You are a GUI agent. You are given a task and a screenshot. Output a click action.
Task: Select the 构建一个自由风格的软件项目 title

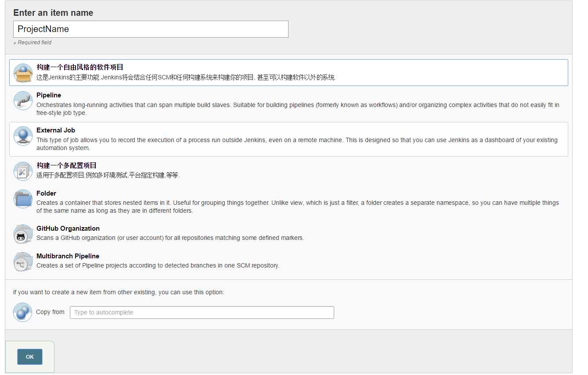click(80, 67)
